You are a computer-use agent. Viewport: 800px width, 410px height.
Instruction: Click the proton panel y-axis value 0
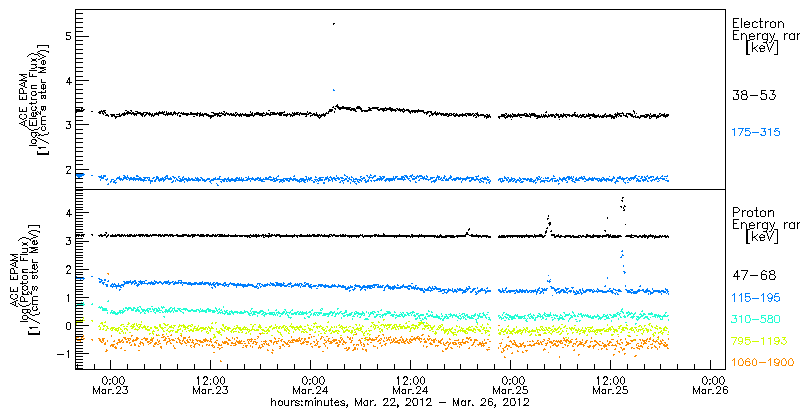(x=66, y=325)
